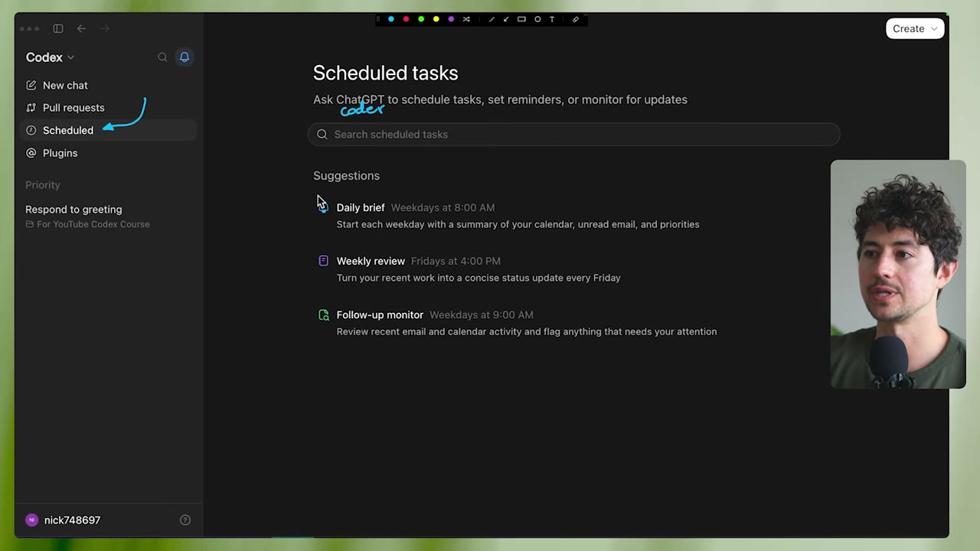Select the circle shape tool
The width and height of the screenshot is (980, 551).
[537, 19]
